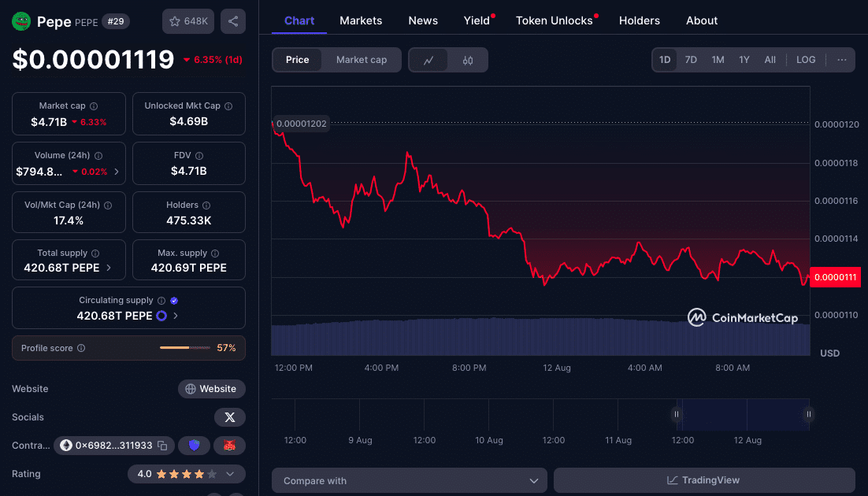This screenshot has width=868, height=496.
Task: Show Profile score info icon
Action: point(81,348)
